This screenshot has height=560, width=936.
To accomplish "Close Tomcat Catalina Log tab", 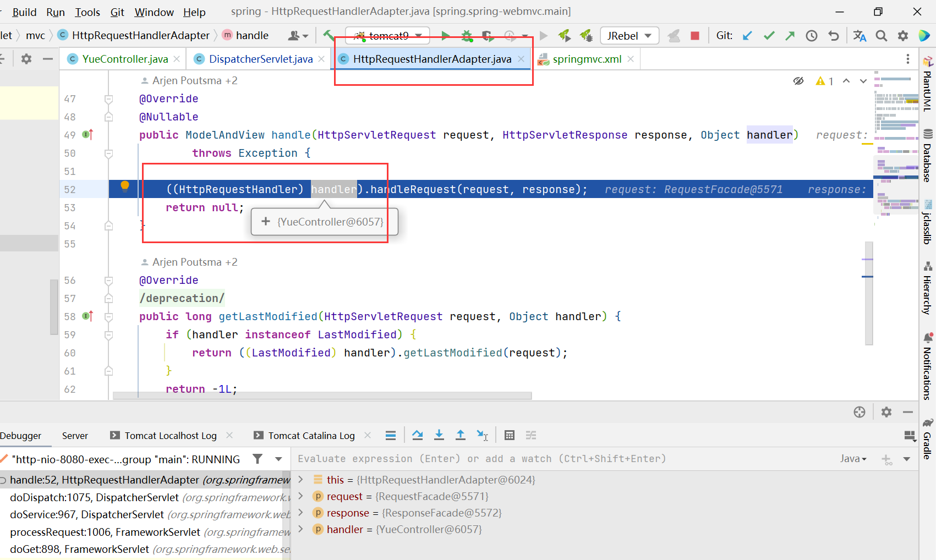I will [x=368, y=435].
